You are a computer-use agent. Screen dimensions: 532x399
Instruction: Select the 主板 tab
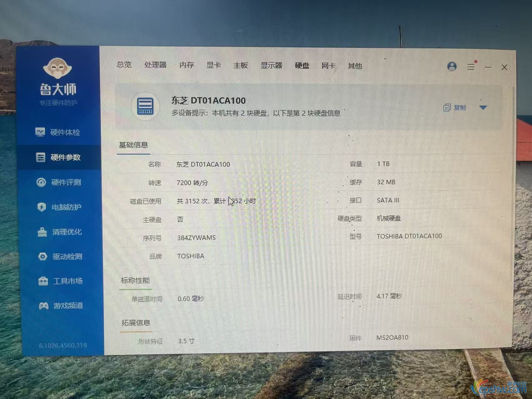coord(240,65)
